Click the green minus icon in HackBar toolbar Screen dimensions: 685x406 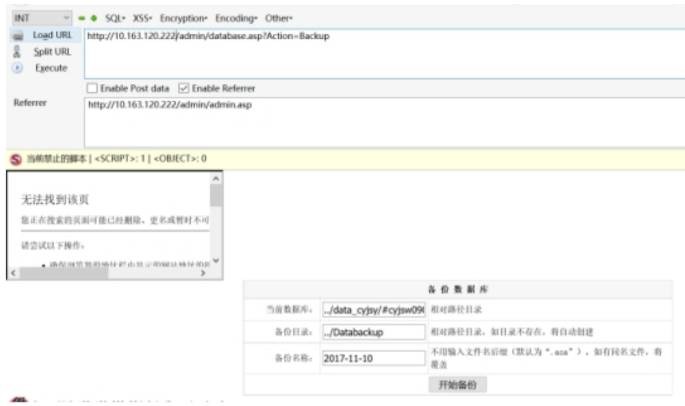coord(83,18)
